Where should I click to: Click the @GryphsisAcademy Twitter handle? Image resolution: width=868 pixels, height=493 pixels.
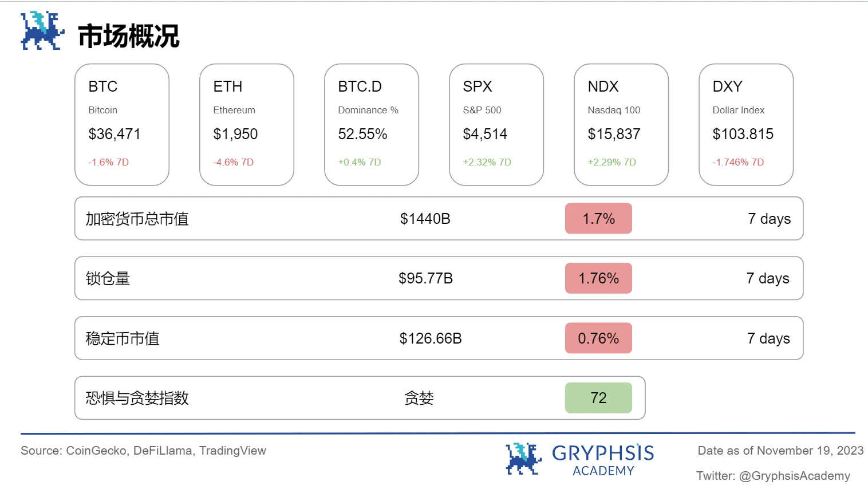click(x=794, y=476)
